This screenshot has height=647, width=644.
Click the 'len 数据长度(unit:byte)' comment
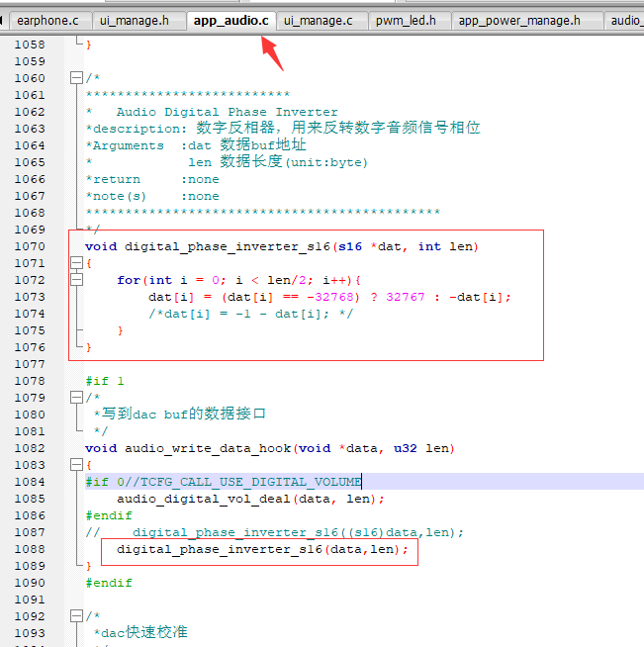tap(278, 162)
